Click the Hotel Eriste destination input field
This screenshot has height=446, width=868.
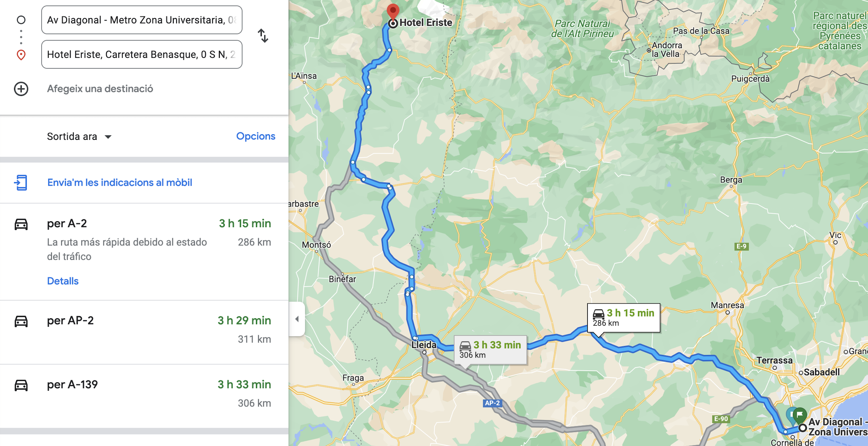(142, 54)
